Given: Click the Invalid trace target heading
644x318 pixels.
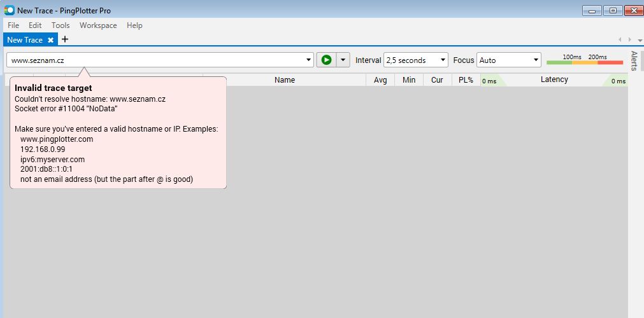Looking at the screenshot, I should point(54,88).
